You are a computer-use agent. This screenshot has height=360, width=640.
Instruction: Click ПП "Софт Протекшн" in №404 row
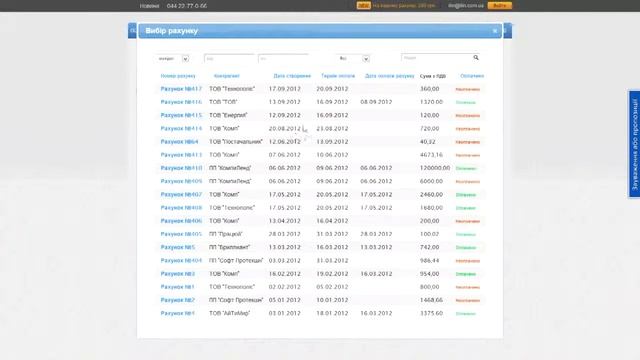236,260
